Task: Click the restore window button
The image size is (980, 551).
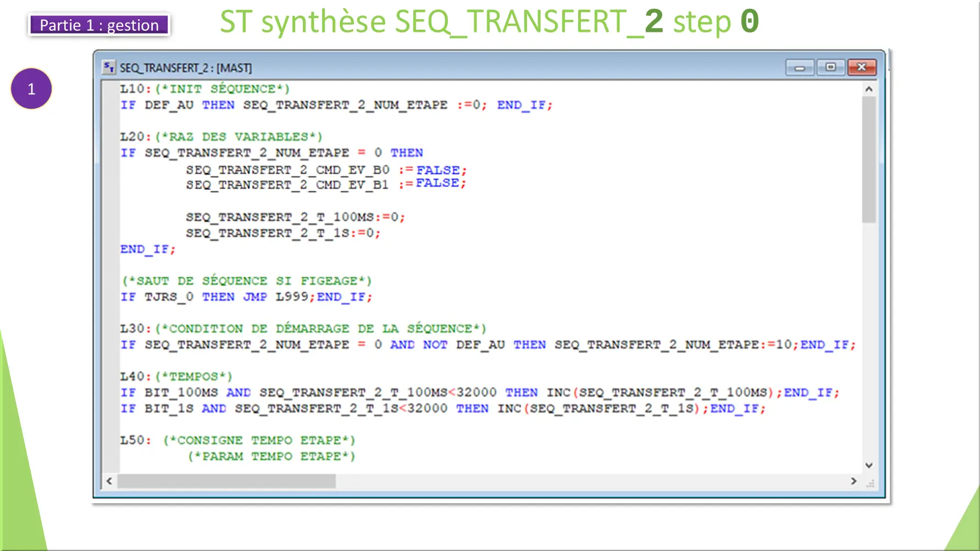Action: [x=830, y=67]
